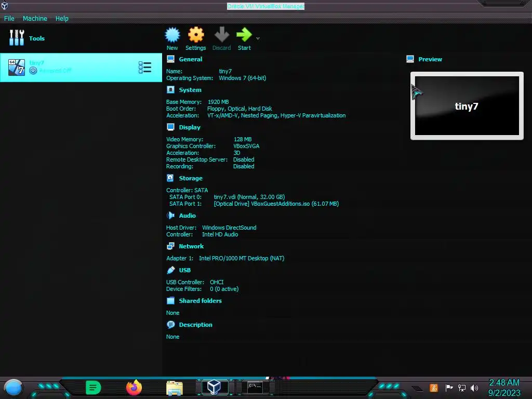The width and height of the screenshot is (532, 399).
Task: Open the File menu
Action: 9,18
